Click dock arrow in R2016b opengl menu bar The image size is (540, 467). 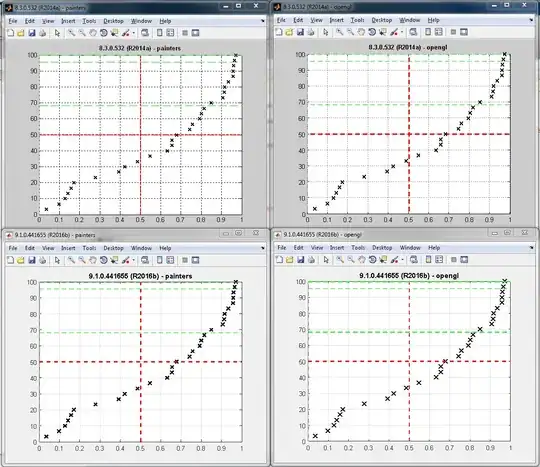tap(531, 248)
